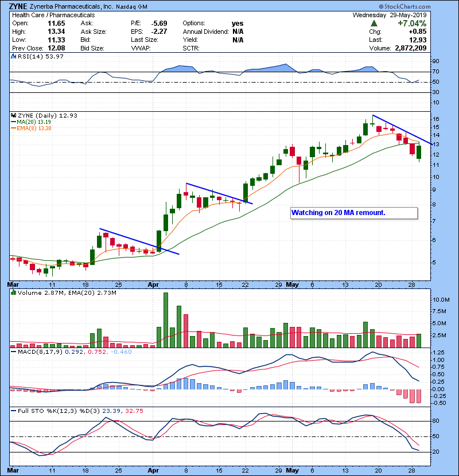
Task: Click the 90 label on RSI axis
Action: (x=436, y=61)
